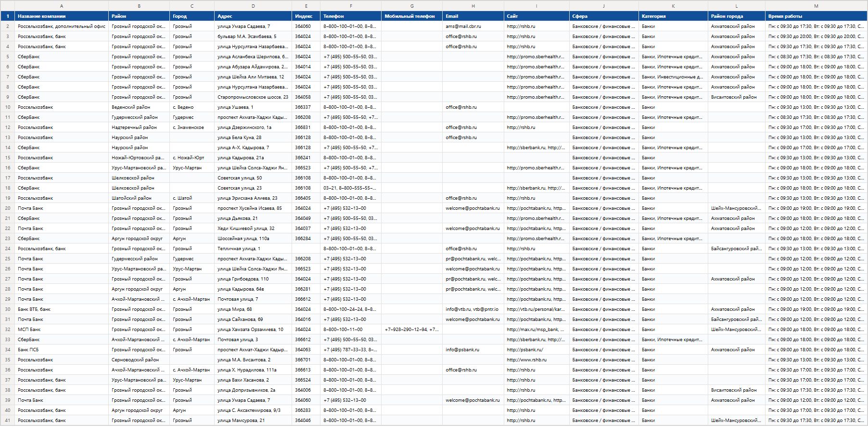Select address 'Старопромысловское шоссе, 23'
868x434 pixels.
point(253,97)
